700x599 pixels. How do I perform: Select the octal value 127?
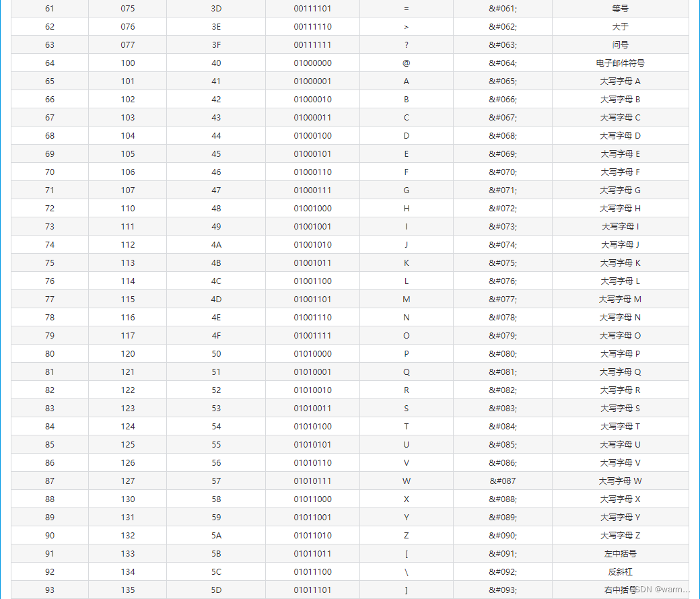[x=128, y=481]
